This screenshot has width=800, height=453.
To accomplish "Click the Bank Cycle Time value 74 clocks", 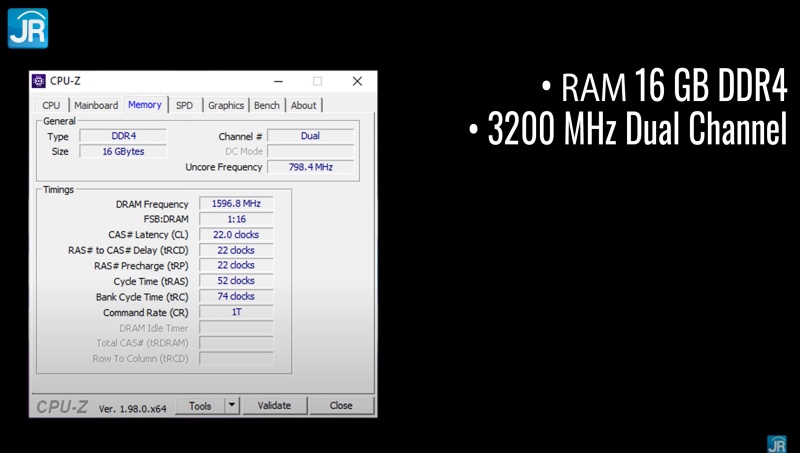I will [236, 296].
